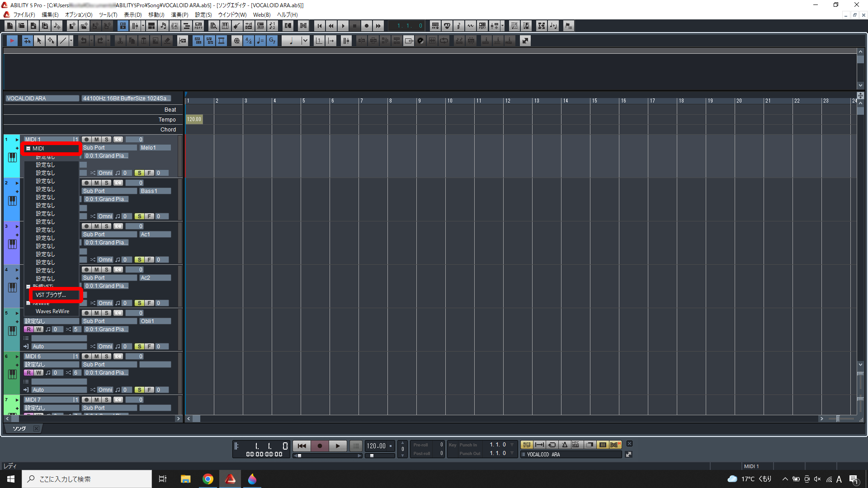Click the metronome icon in transport panel
868x488 pixels.
564,445
